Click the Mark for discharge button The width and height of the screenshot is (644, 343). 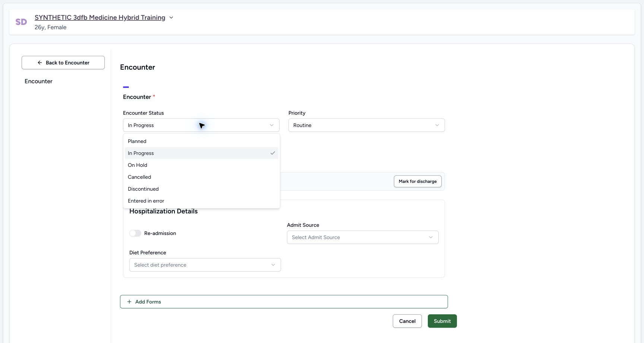point(417,181)
